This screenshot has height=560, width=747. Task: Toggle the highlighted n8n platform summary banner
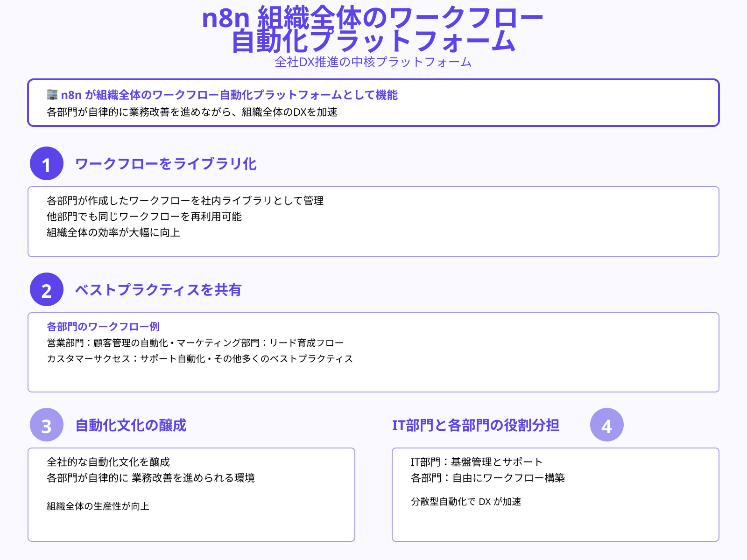click(373, 102)
